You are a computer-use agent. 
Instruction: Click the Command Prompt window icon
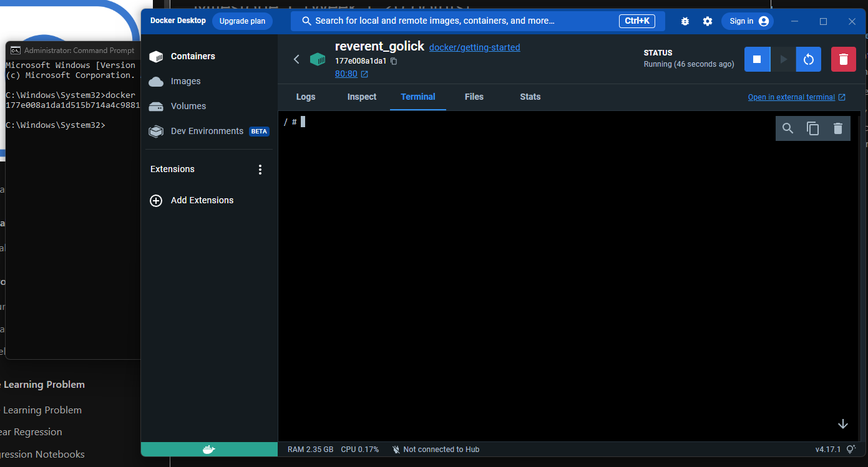[16, 51]
